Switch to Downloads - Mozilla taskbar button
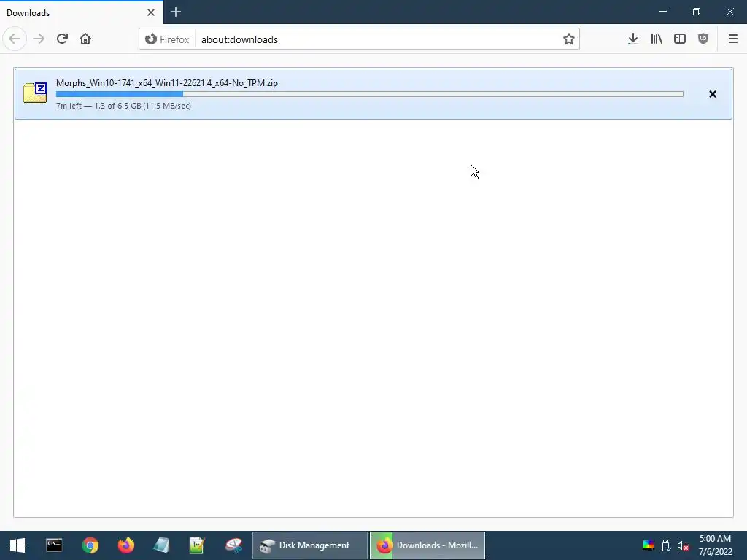Screen dimensions: 747x560 [x=427, y=545]
